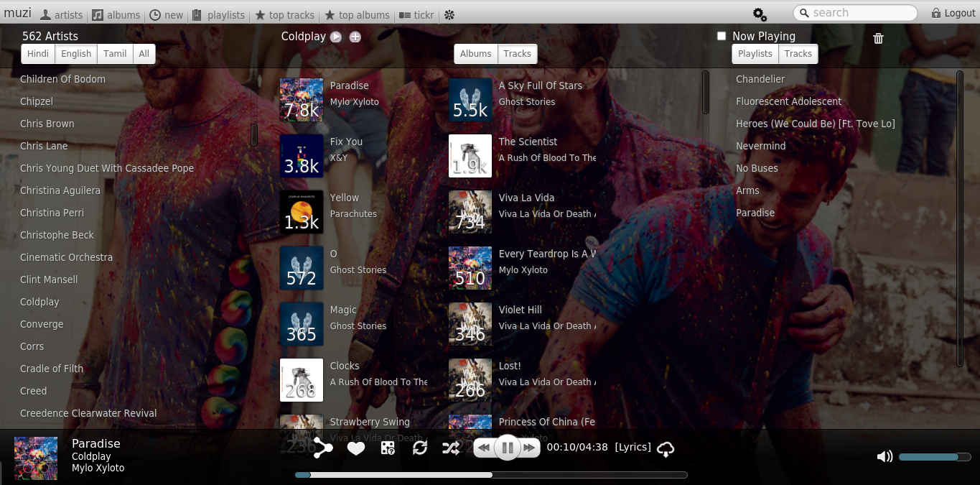This screenshot has height=485, width=980.
Task: Open the albums menu item
Action: click(116, 15)
